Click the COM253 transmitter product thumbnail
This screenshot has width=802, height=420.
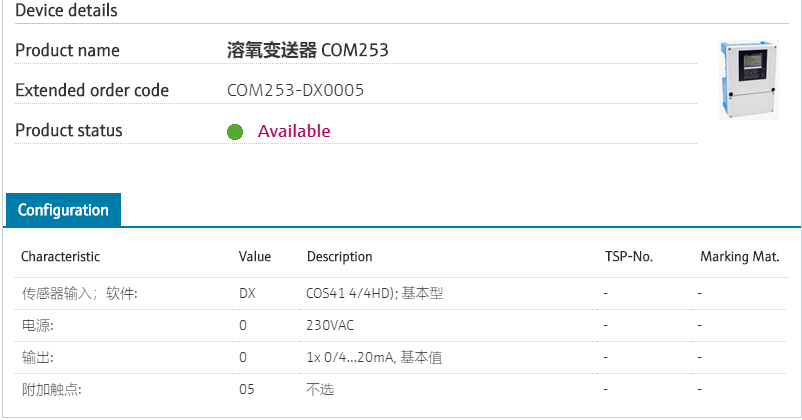point(749,80)
